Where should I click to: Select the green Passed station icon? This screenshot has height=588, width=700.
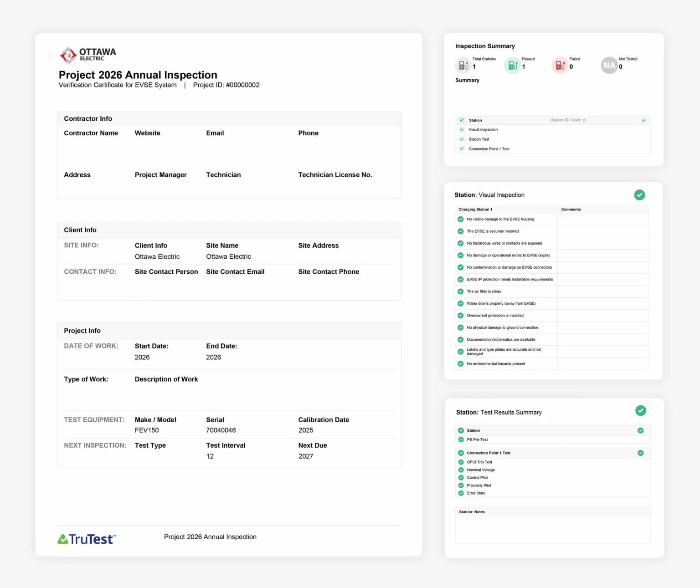pos(513,65)
